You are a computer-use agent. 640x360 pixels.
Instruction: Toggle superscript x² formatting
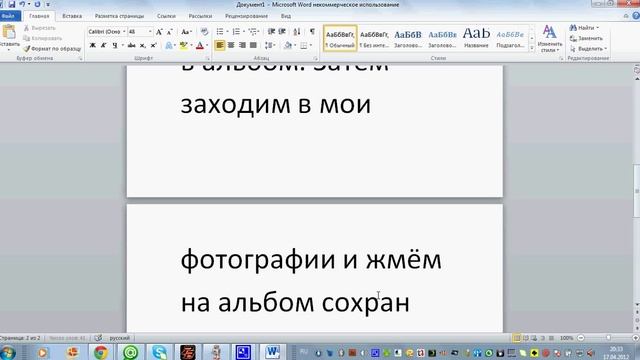(x=153, y=45)
